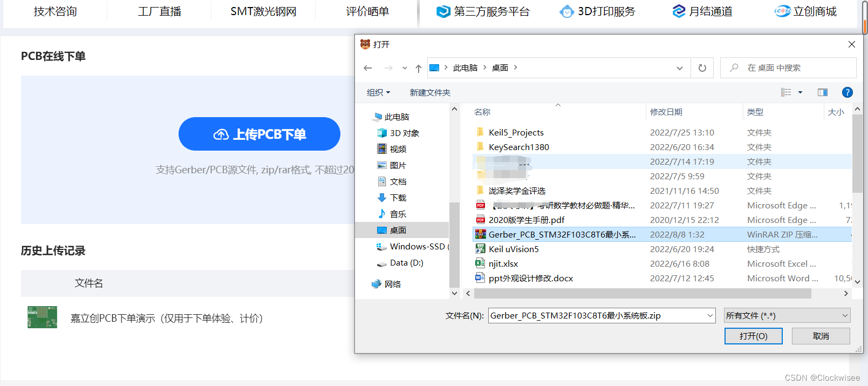This screenshot has width=868, height=386.
Task: Click the navigation pane scrollbar
Action: coord(454,245)
